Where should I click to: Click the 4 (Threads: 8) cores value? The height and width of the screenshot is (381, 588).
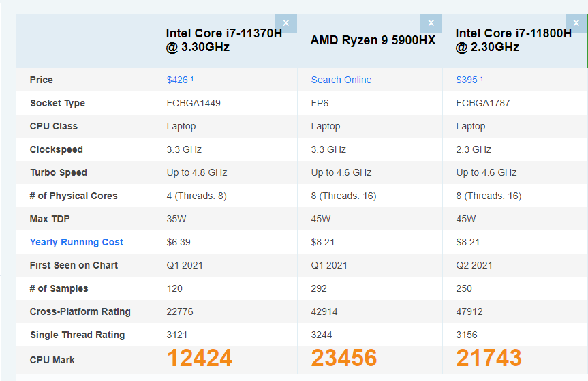[x=196, y=196]
